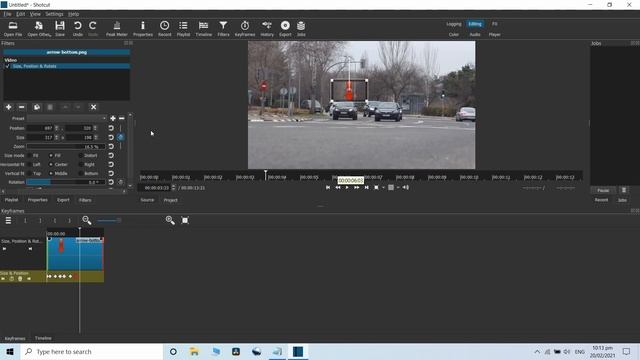
Task: Select Fill size mode
Action: pyautogui.click(x=55, y=156)
